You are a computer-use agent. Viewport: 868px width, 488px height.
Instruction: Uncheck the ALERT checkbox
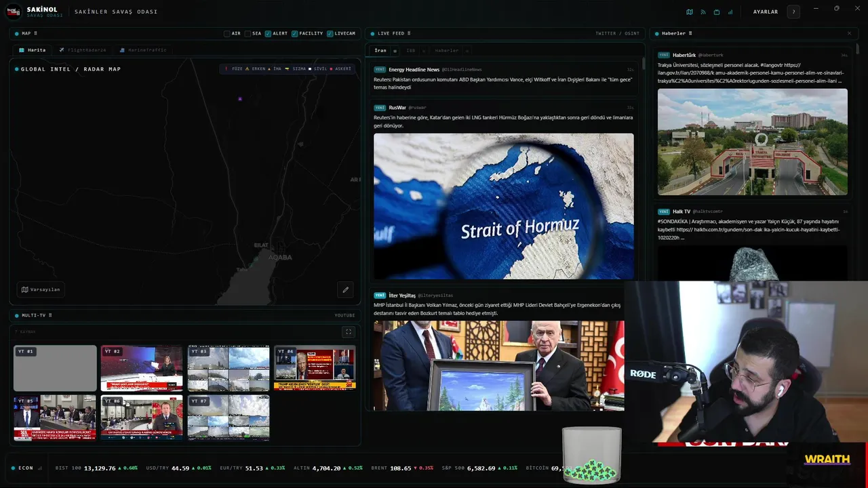[x=269, y=33]
